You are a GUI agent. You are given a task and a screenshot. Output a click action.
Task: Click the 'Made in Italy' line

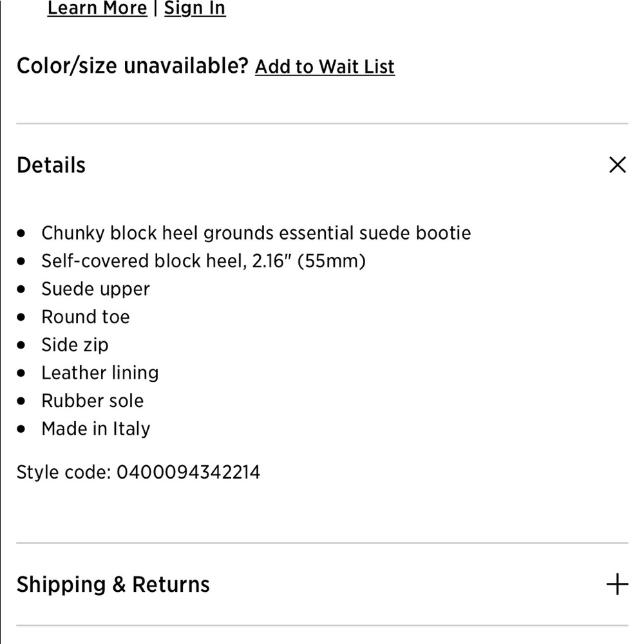[x=95, y=428]
